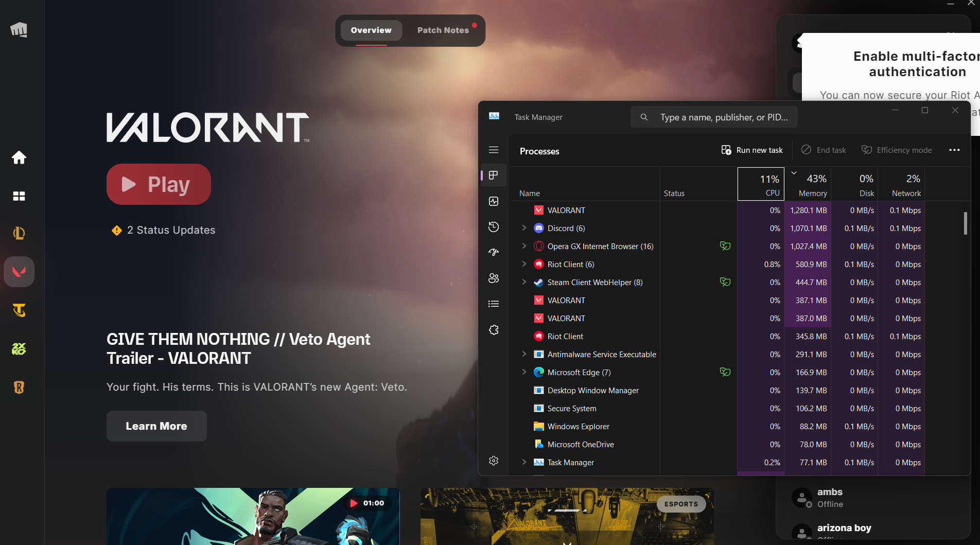The image size is (980, 545).
Task: Click the Windows Explorer folder icon
Action: click(x=539, y=426)
